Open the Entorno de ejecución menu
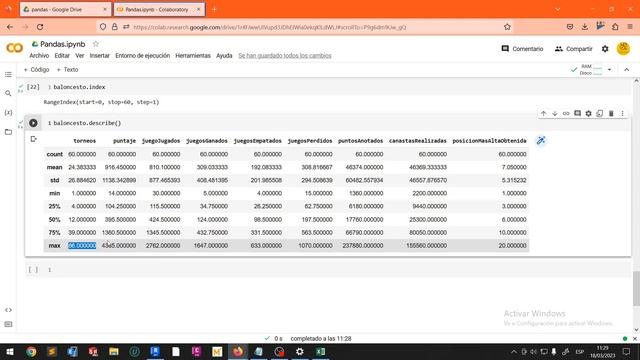640x360 pixels. [x=142, y=56]
